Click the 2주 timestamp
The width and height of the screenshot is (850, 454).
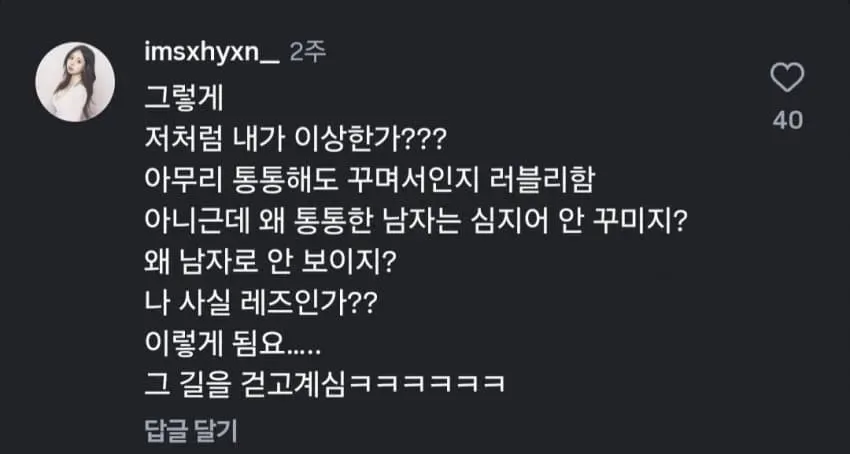click(307, 53)
